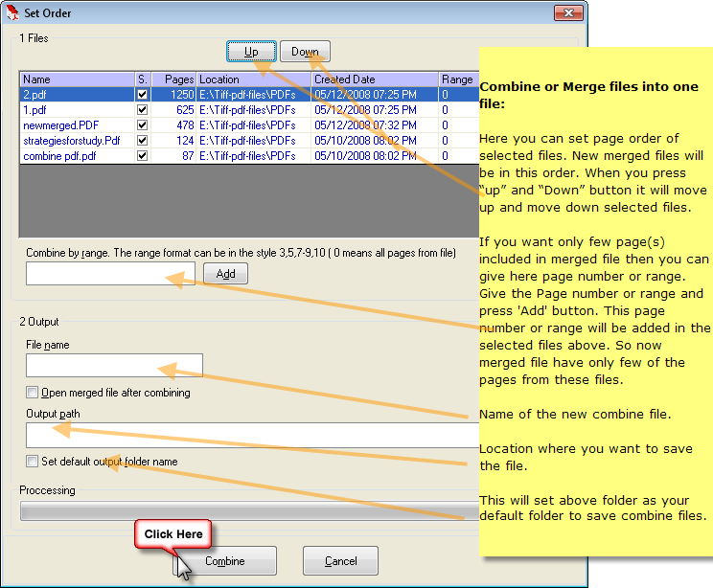Uncheck the strategiesforstudy.Pdf row checkbox

143,141
